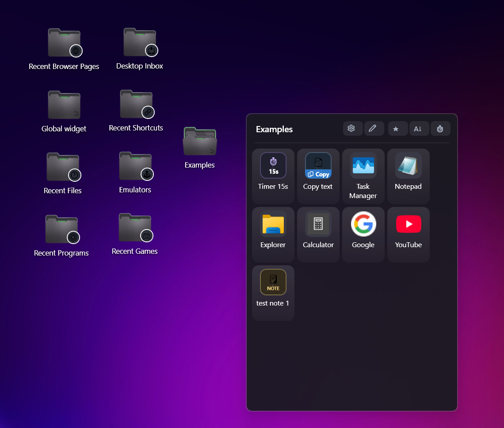Click the Copy text item
This screenshot has height=428, width=504.
[x=318, y=176]
